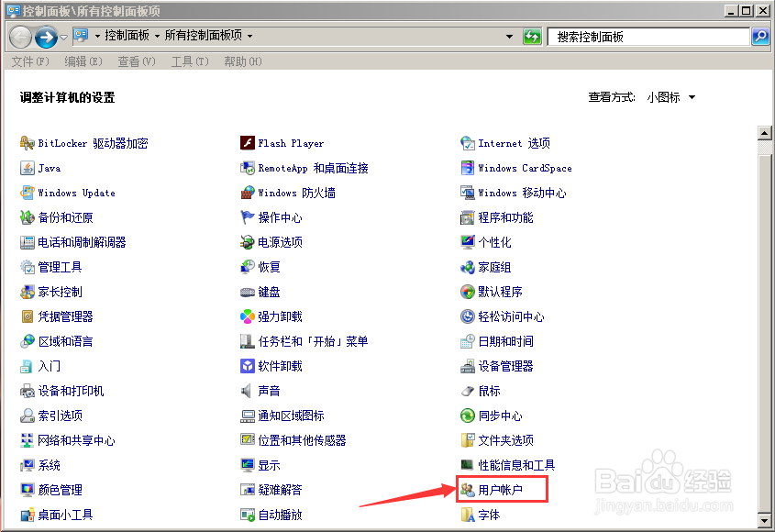The image size is (775, 532).
Task: Click scrollbar down arrow
Action: (764, 520)
